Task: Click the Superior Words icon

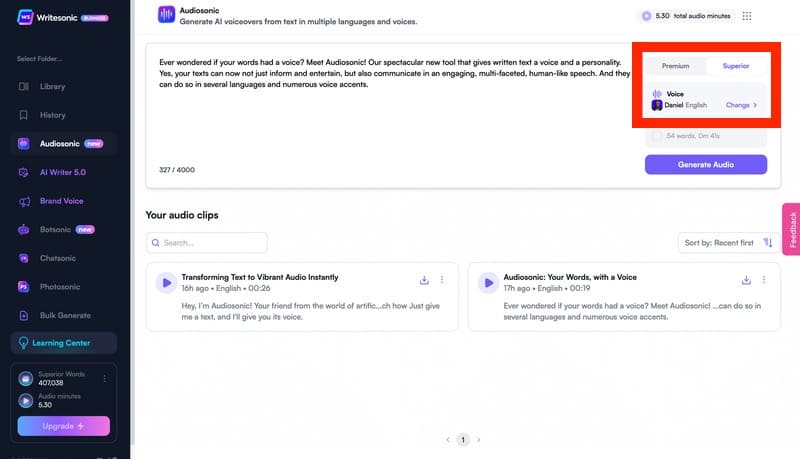Action: (26, 378)
